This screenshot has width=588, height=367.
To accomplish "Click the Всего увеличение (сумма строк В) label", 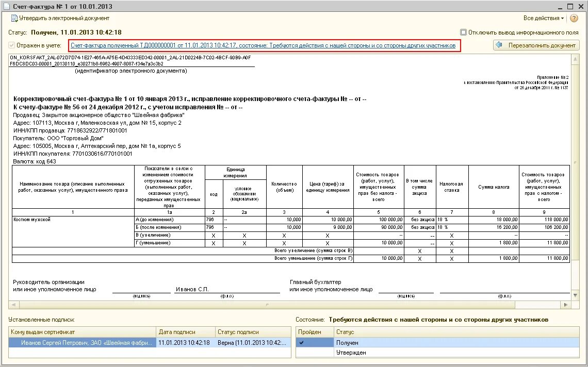I will point(314,251).
